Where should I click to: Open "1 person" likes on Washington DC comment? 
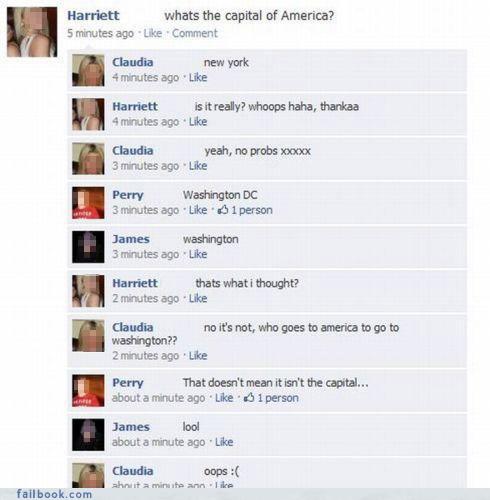click(252, 210)
